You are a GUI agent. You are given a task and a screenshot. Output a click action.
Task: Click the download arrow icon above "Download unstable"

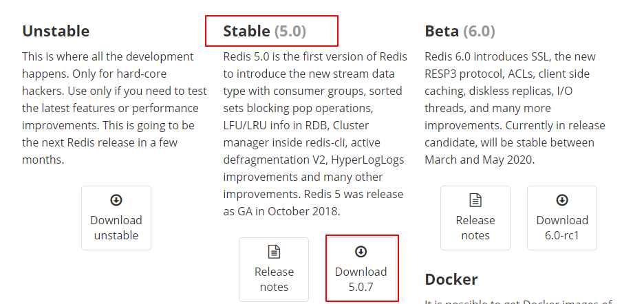pyautogui.click(x=116, y=200)
